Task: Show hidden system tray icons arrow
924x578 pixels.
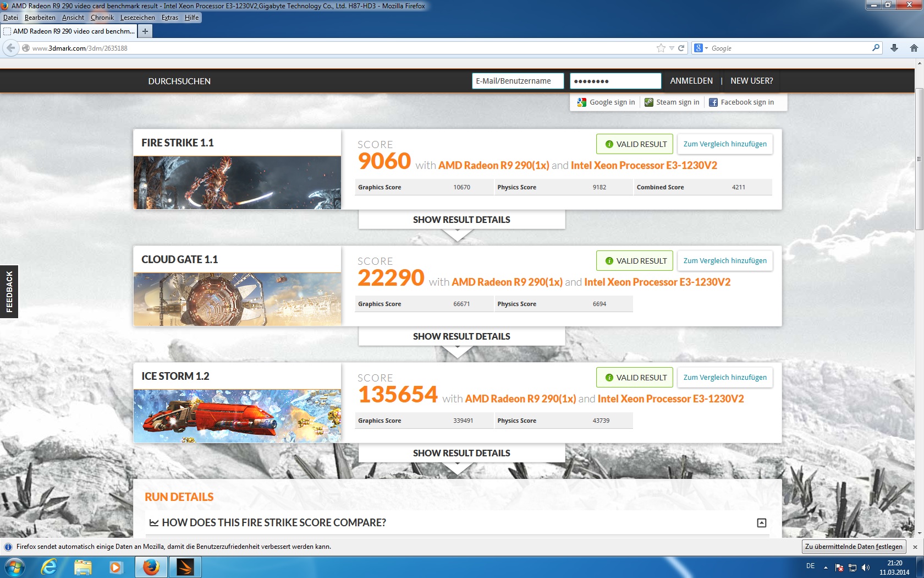Action: 826,567
